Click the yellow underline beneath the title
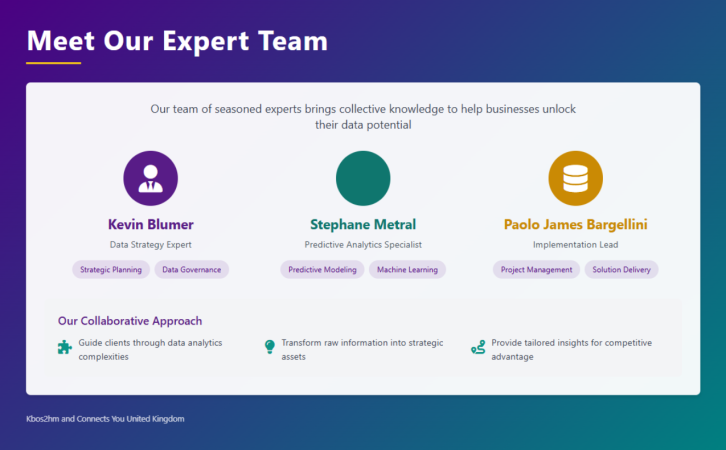 53,63
